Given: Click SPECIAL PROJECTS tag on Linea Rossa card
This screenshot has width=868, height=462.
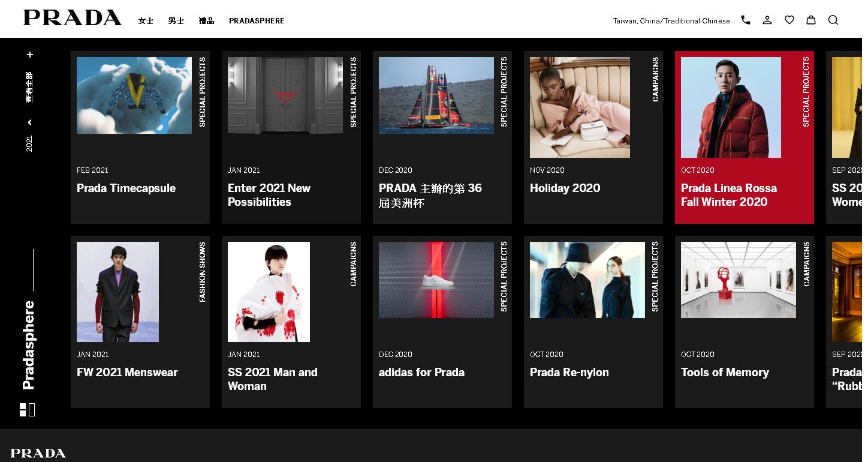Looking at the screenshot, I should point(806,92).
